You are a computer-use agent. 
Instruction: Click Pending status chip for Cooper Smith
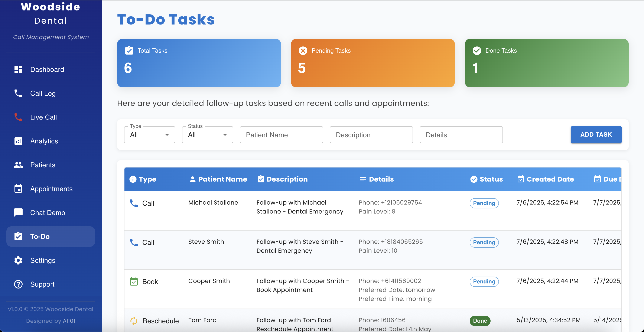coord(484,281)
